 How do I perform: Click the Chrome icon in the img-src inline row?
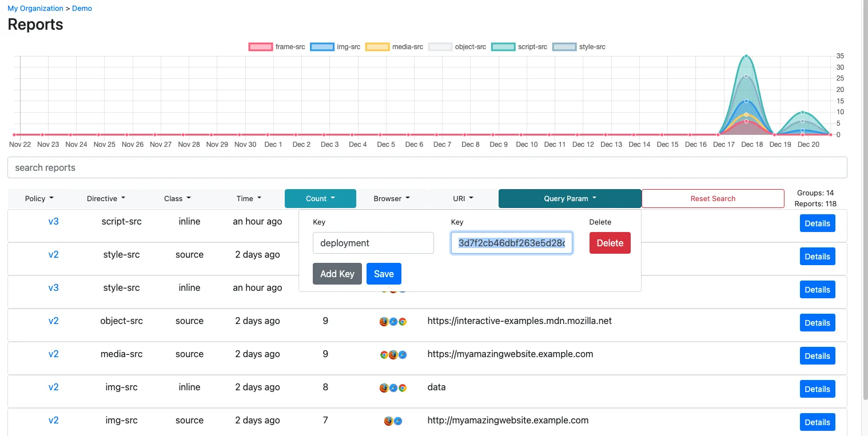click(403, 387)
